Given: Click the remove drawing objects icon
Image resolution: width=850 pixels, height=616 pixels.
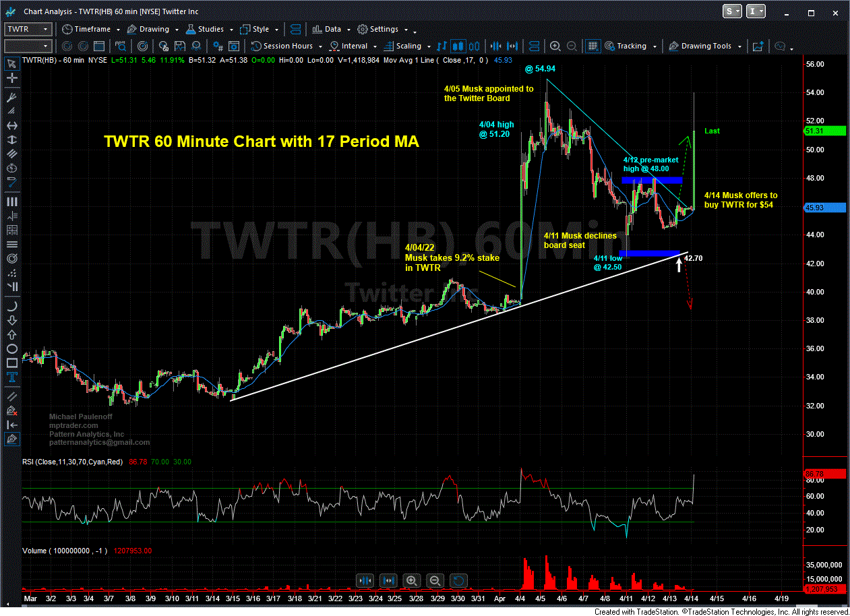Looking at the screenshot, I should (x=11, y=410).
